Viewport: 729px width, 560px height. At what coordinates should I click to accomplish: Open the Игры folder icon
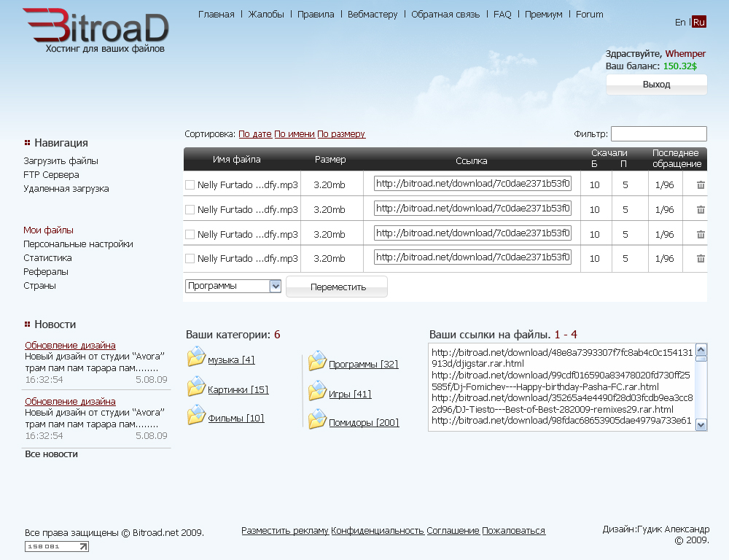pyautogui.click(x=317, y=391)
